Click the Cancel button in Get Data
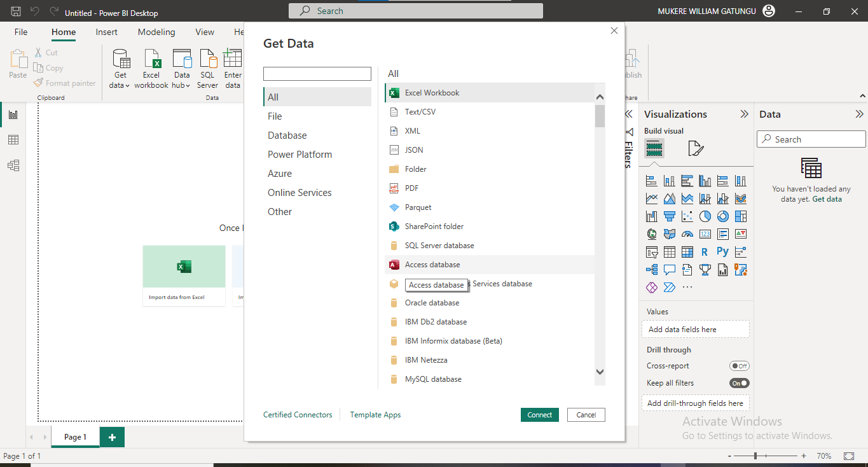 pyautogui.click(x=586, y=415)
